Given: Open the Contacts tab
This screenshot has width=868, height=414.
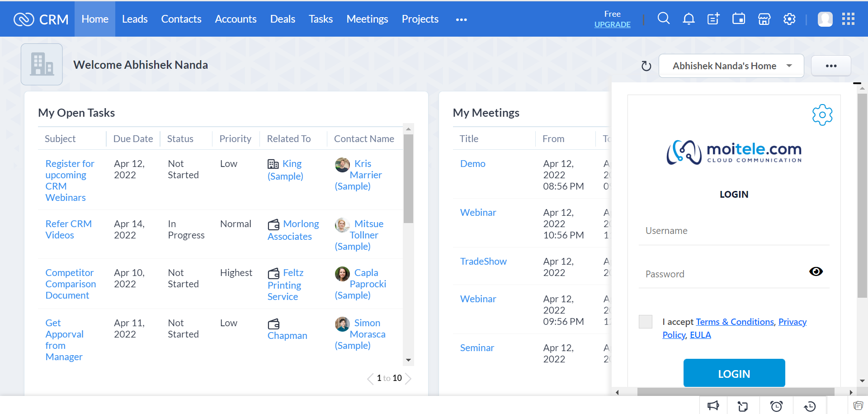Looking at the screenshot, I should click(x=181, y=19).
